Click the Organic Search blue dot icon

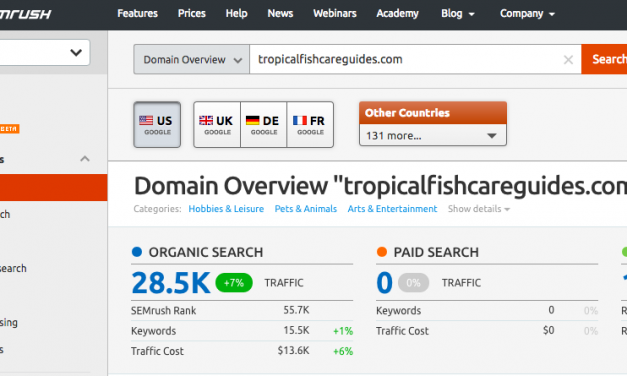point(137,252)
